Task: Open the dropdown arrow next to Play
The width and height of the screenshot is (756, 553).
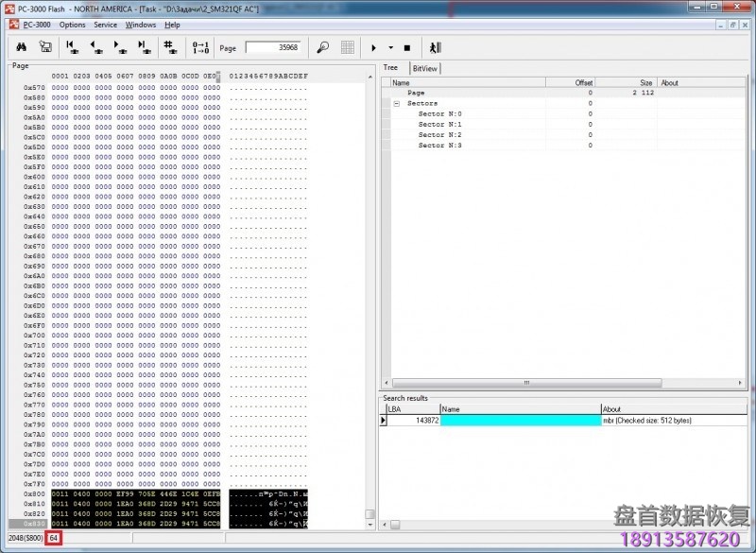Action: 390,47
